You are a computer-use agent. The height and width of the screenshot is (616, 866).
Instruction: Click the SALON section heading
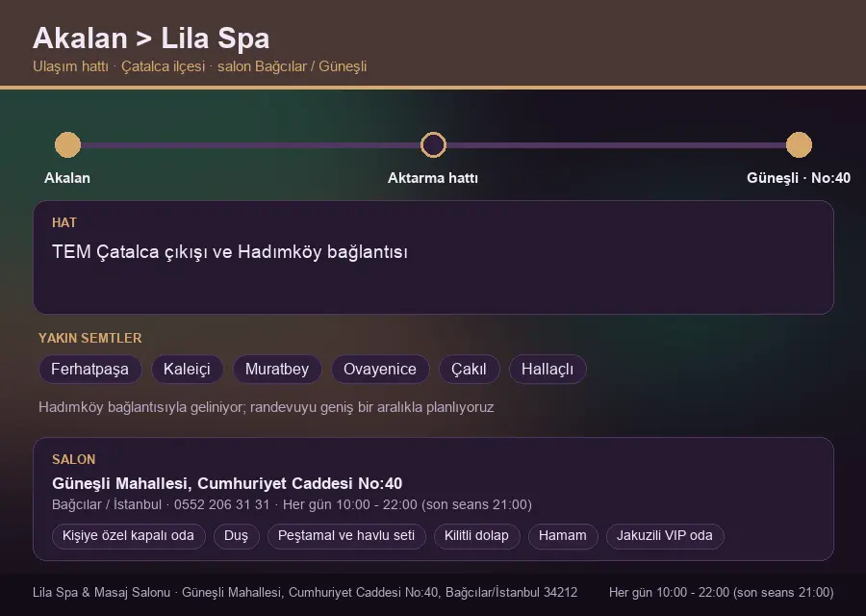coord(73,460)
